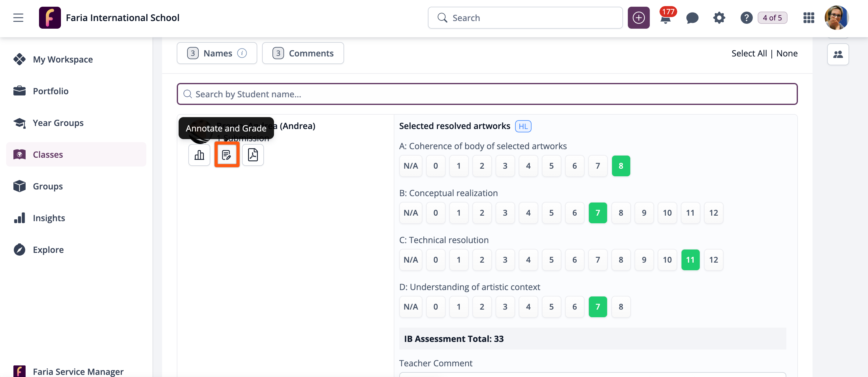
Task: Select N/A for Conceptual realization
Action: [x=411, y=213]
